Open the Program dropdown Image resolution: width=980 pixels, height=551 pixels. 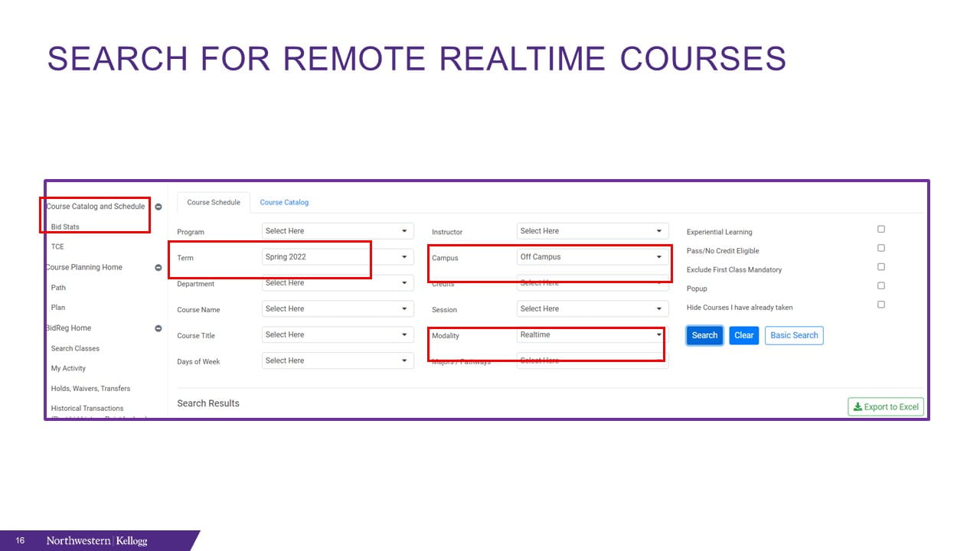[337, 231]
